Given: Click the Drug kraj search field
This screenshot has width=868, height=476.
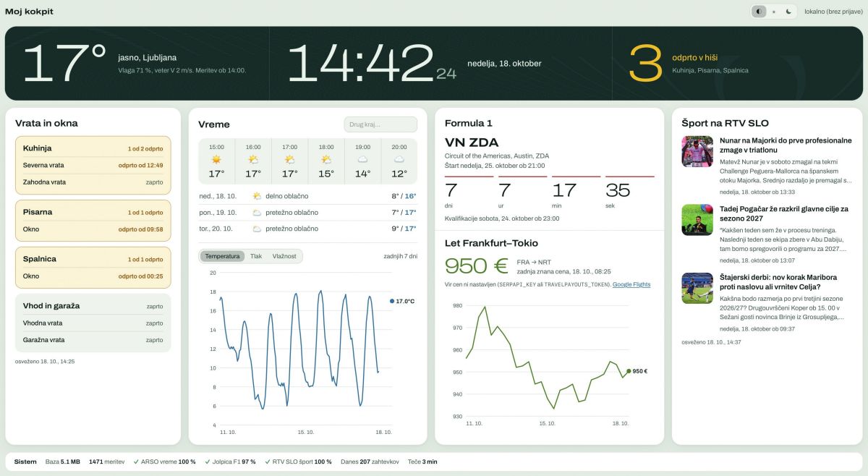Looking at the screenshot, I should tap(380, 124).
